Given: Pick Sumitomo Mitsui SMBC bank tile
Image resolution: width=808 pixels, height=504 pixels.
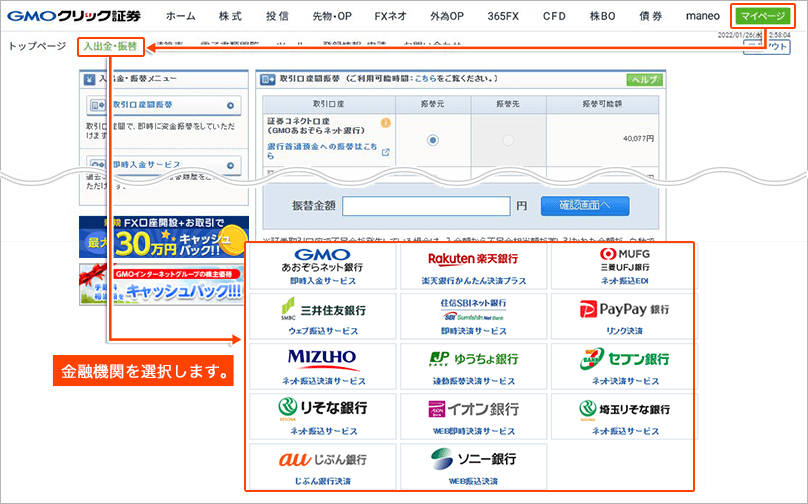Looking at the screenshot, I should pos(322,312).
